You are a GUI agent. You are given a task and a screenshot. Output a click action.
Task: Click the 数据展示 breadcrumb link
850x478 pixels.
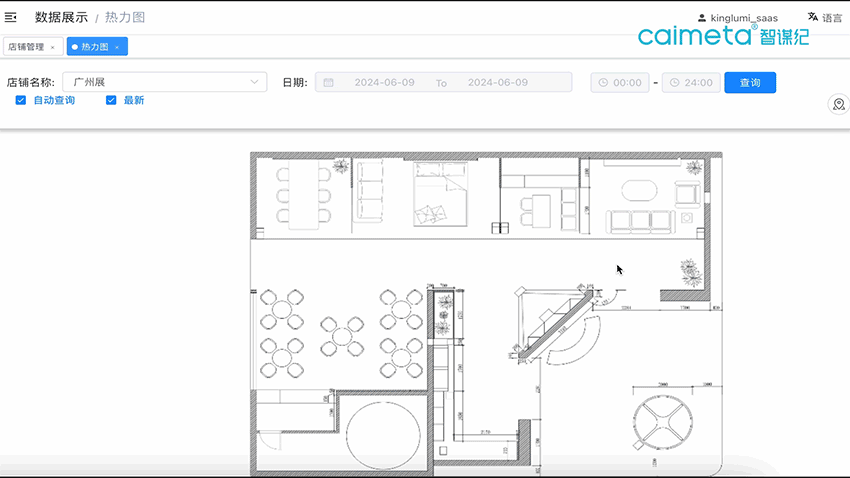point(61,17)
